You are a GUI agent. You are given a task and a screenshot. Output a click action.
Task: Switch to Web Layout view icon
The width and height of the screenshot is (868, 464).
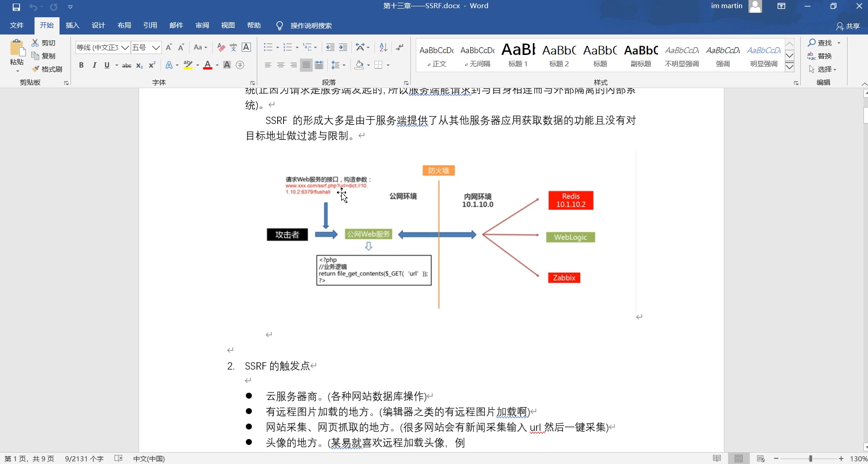(761, 459)
